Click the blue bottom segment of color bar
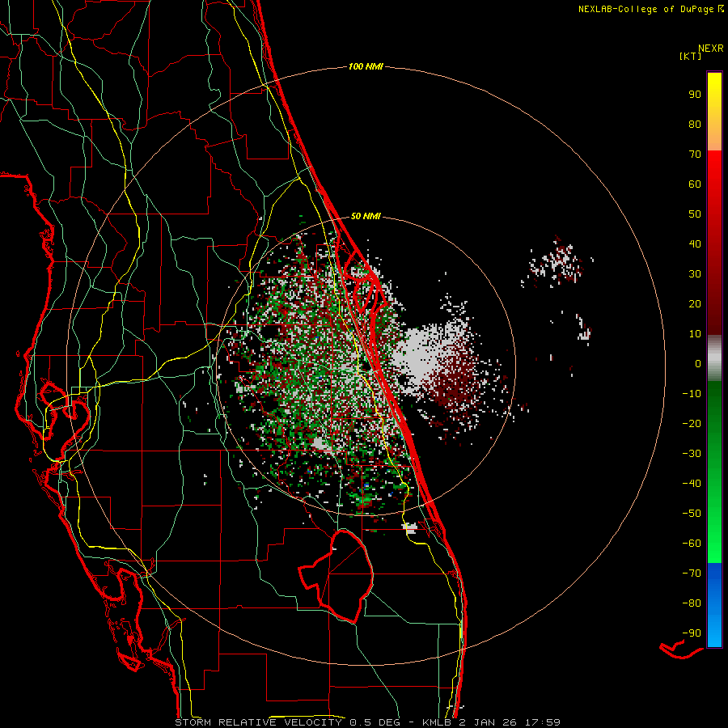The width and height of the screenshot is (728, 728). coord(714,605)
